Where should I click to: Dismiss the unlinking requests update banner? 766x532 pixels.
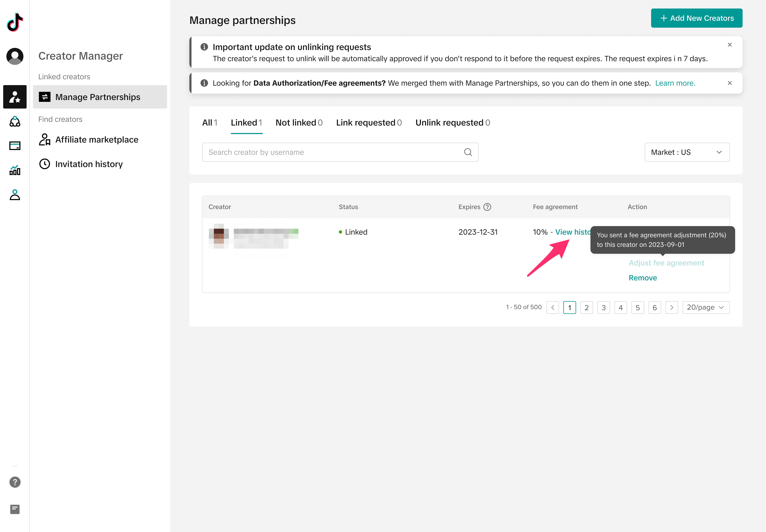point(729,45)
